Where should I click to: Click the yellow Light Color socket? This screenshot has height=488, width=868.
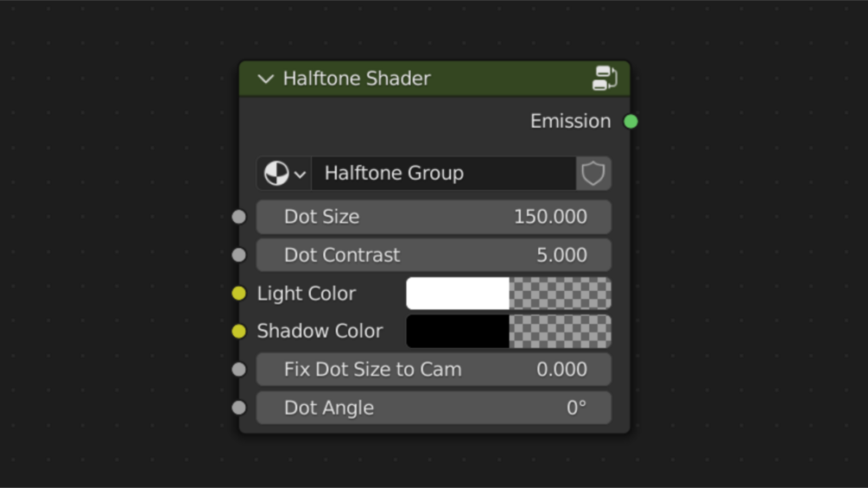(239, 294)
